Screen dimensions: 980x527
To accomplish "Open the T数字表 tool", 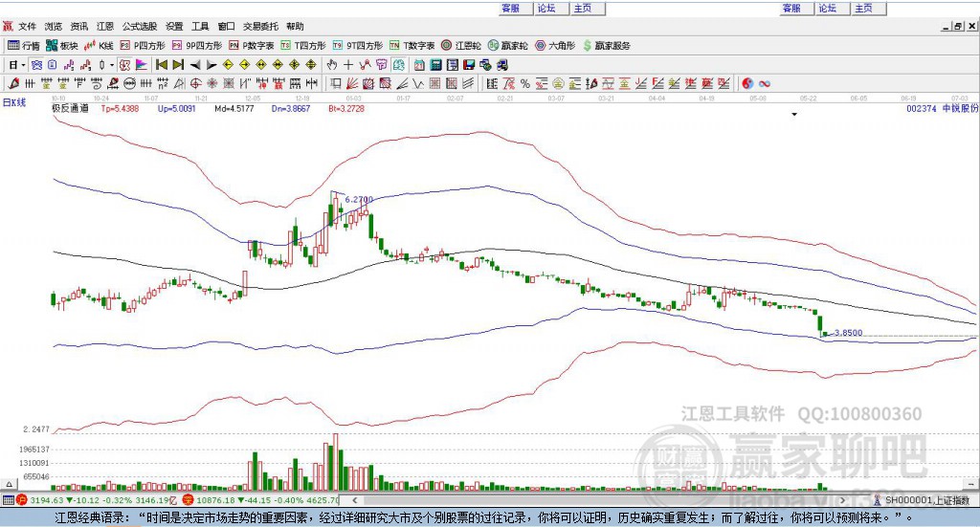I will coord(412,46).
